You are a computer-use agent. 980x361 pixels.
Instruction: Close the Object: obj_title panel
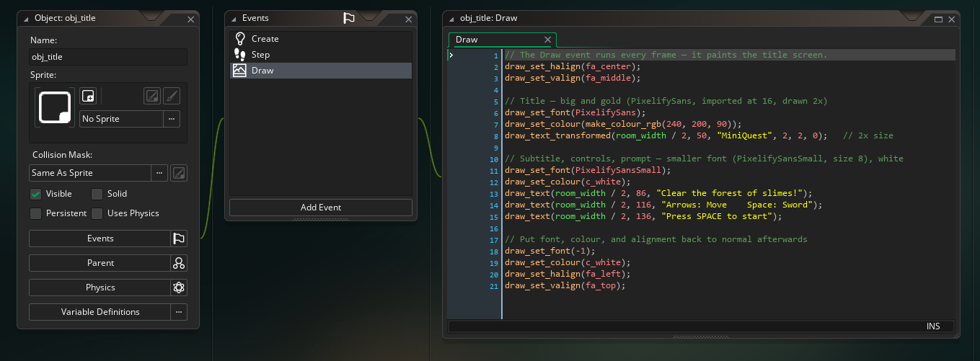point(190,19)
